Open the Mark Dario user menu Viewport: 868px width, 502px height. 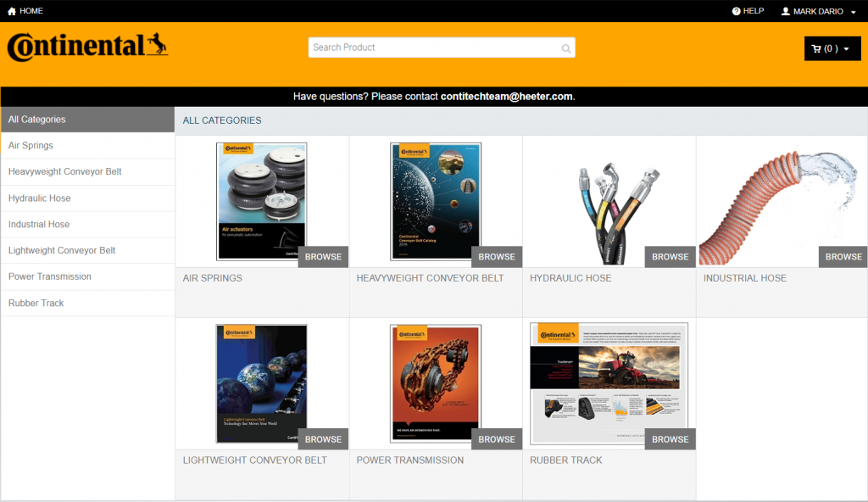click(x=819, y=11)
